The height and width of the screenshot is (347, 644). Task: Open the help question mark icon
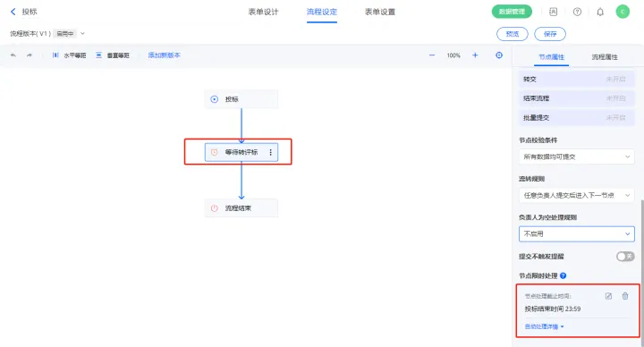tap(577, 12)
